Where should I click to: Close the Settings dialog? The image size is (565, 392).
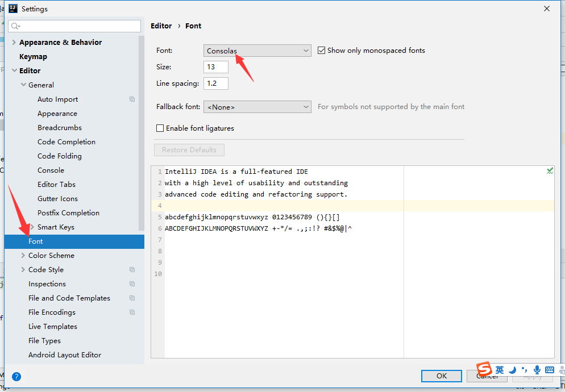click(x=547, y=9)
